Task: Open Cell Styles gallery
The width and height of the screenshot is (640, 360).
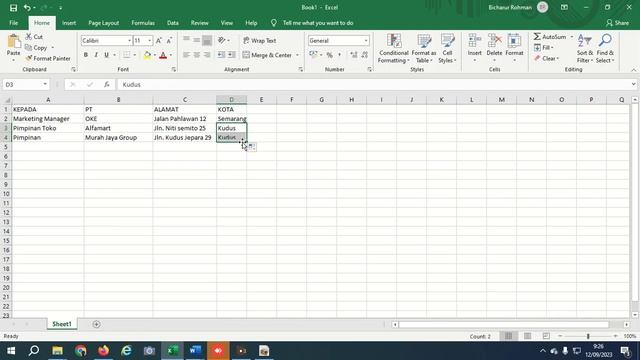Action: (x=447, y=49)
